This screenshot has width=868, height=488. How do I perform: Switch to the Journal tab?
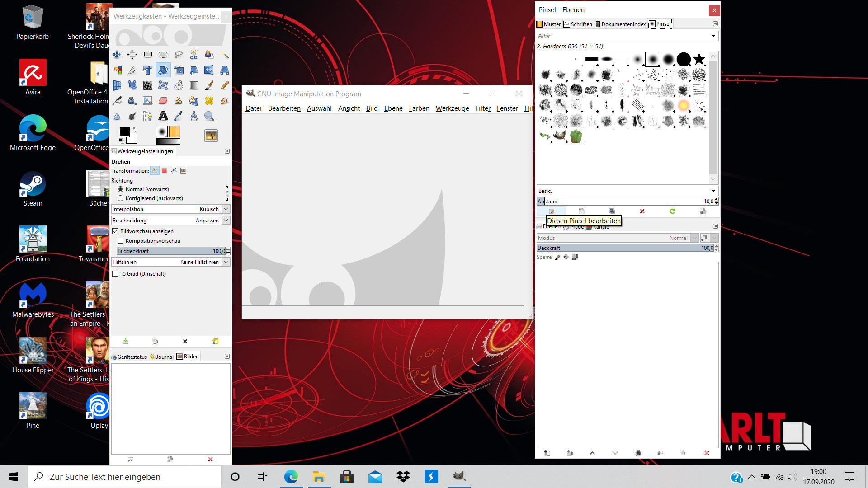[x=162, y=357]
